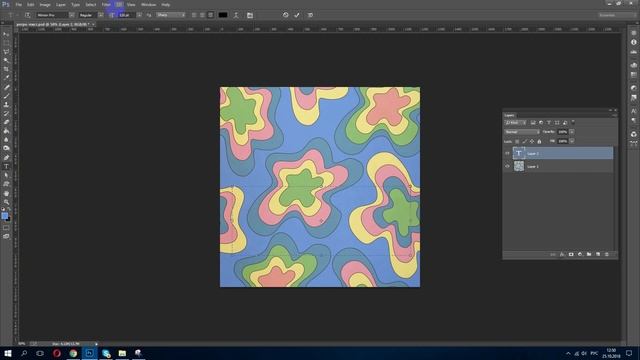Select the Healing Brush tool

(x=6, y=87)
